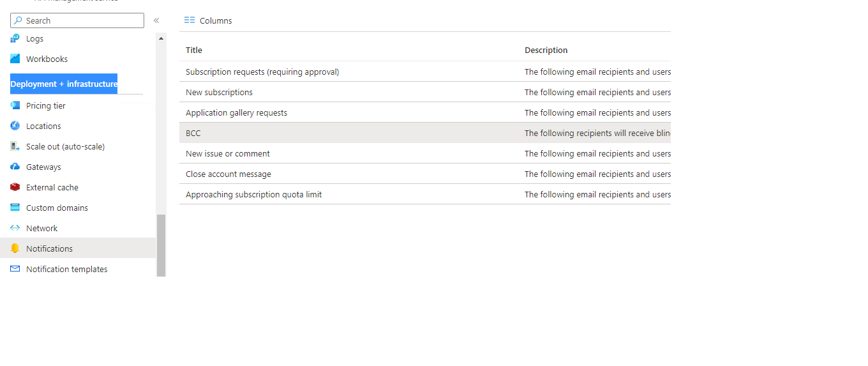Click the BCC row description text
The width and height of the screenshot is (868, 366).
597,133
